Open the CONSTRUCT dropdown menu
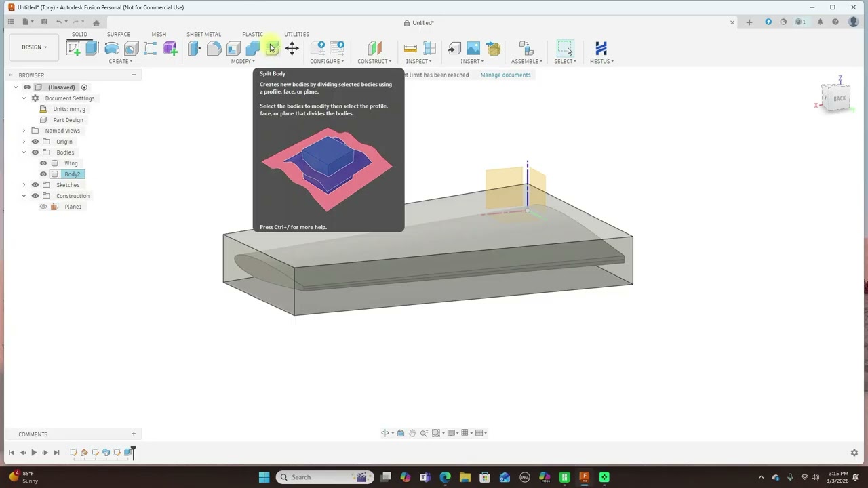 (x=374, y=61)
